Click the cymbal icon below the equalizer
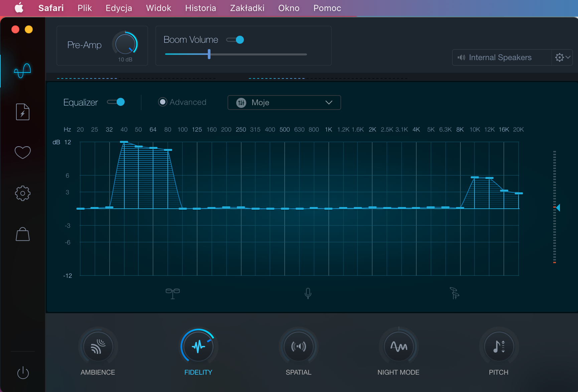The image size is (578, 392). (454, 293)
